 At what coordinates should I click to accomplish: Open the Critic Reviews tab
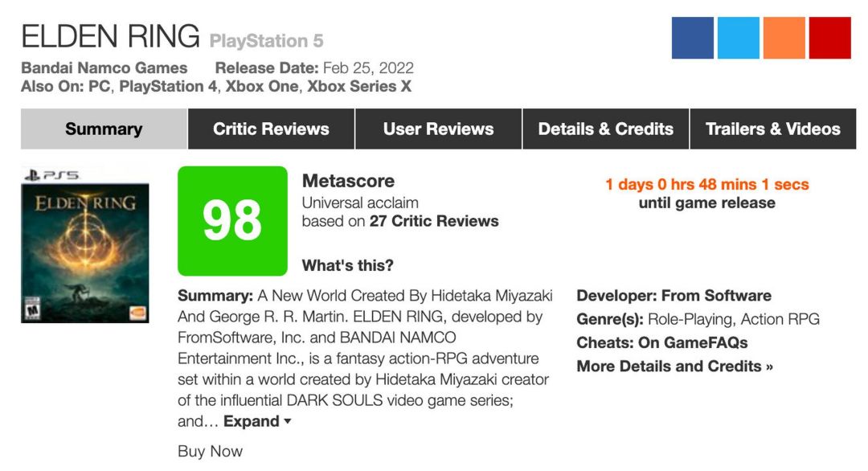[x=271, y=129]
